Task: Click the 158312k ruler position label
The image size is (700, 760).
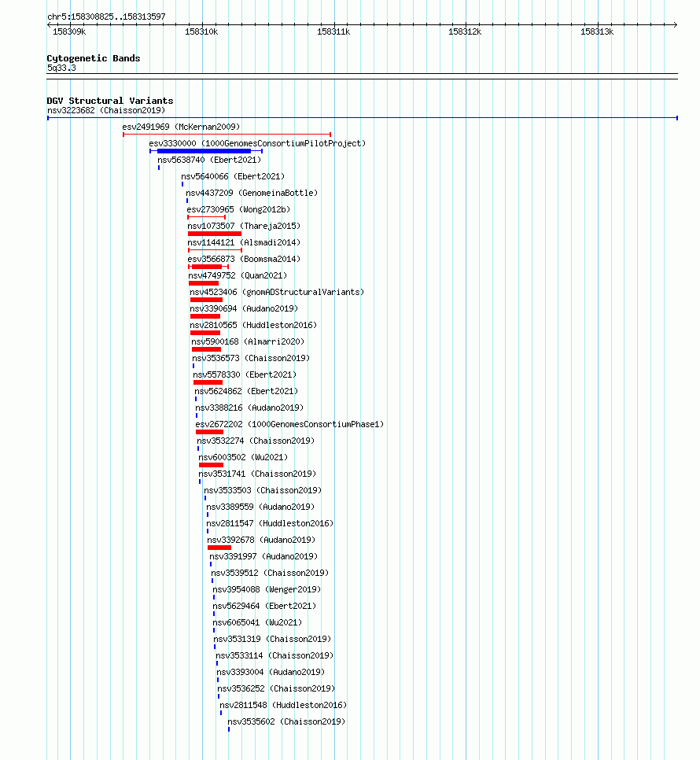Action: pos(465,32)
